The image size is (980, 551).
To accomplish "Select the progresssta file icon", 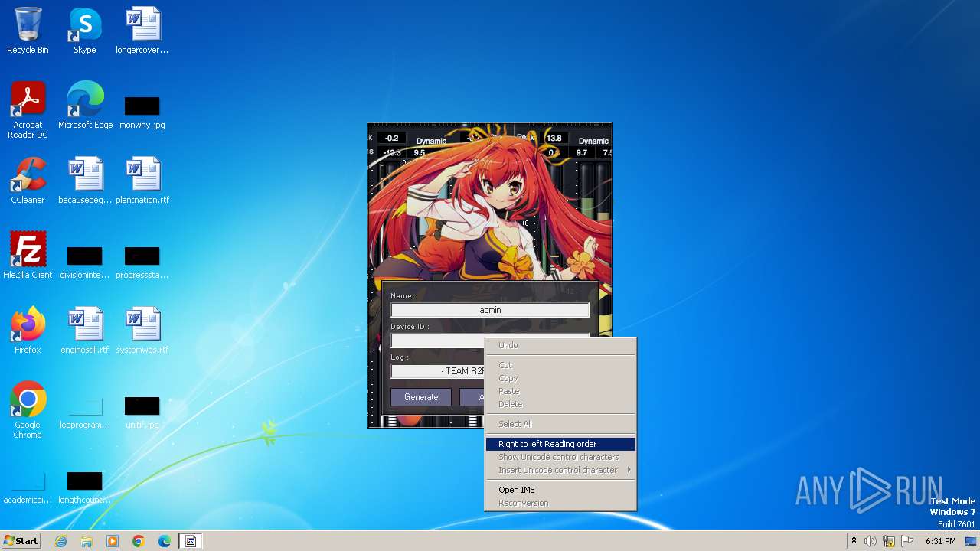I will pos(142,262).
